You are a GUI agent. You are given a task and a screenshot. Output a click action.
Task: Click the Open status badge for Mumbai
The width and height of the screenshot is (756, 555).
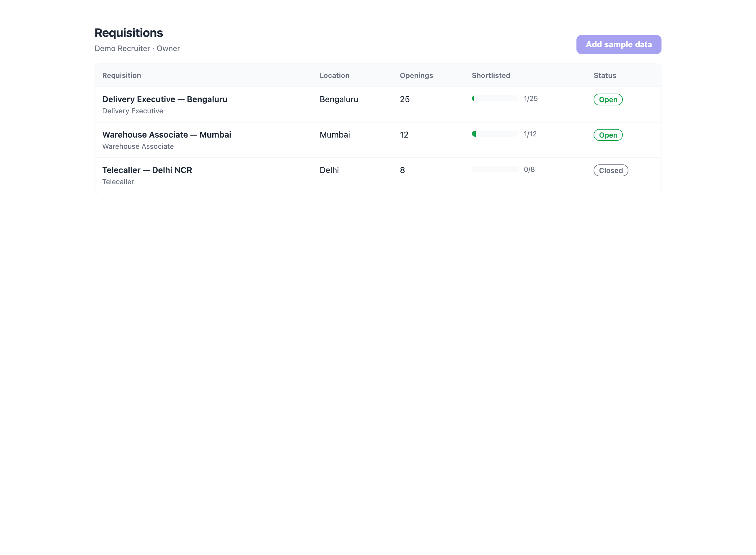point(608,135)
